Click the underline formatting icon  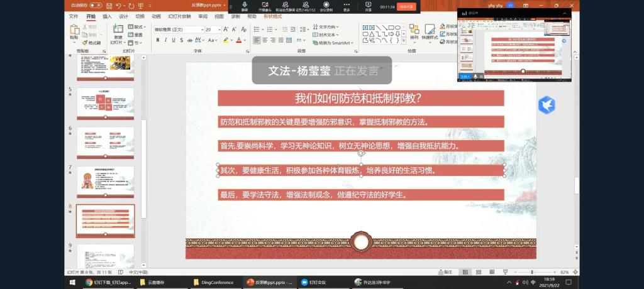[175, 40]
